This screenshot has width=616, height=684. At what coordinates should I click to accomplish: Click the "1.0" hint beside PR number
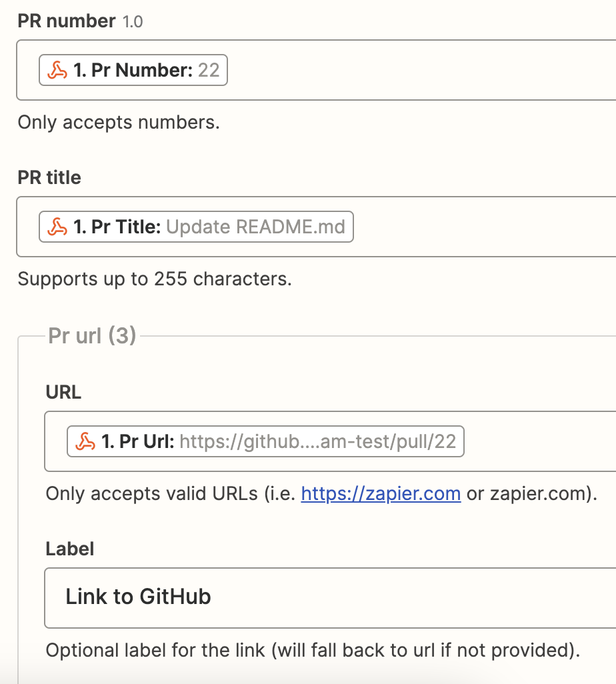[133, 22]
